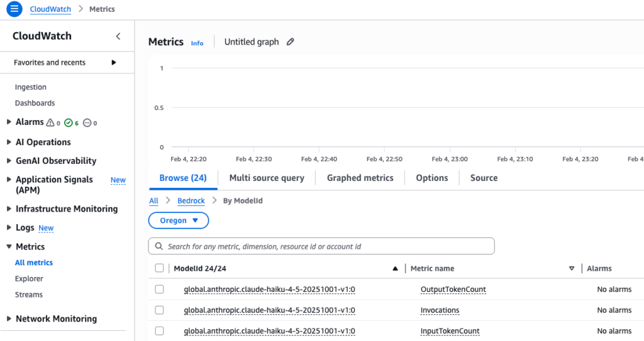This screenshot has height=341, width=644.
Task: Expand Infrastructure Monitoring section
Action: 9,209
